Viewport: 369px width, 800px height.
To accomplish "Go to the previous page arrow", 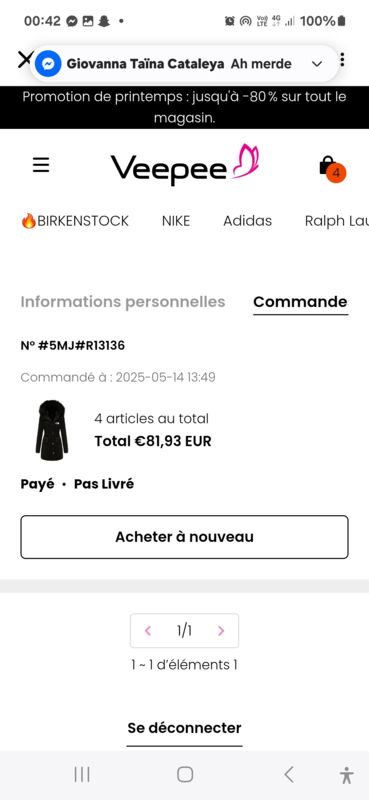I will [x=148, y=631].
